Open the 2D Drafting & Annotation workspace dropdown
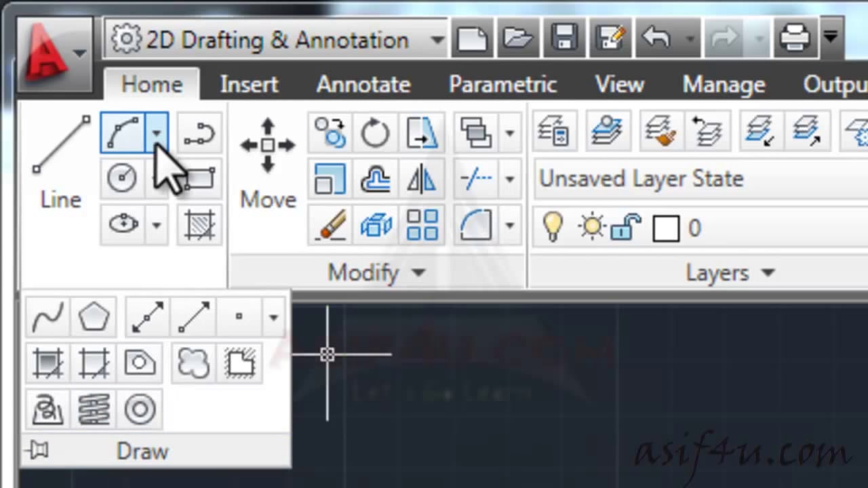This screenshot has width=868, height=488. pos(276,39)
